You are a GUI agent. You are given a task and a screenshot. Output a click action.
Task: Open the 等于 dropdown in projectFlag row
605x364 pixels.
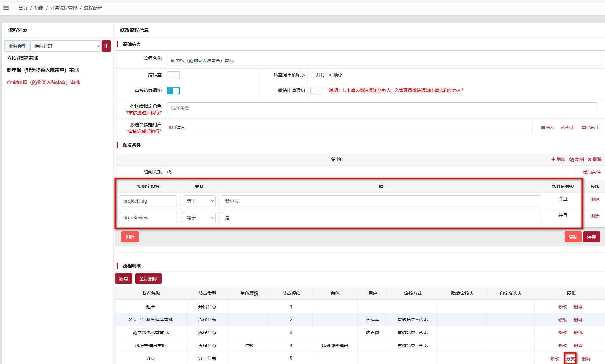click(x=199, y=201)
